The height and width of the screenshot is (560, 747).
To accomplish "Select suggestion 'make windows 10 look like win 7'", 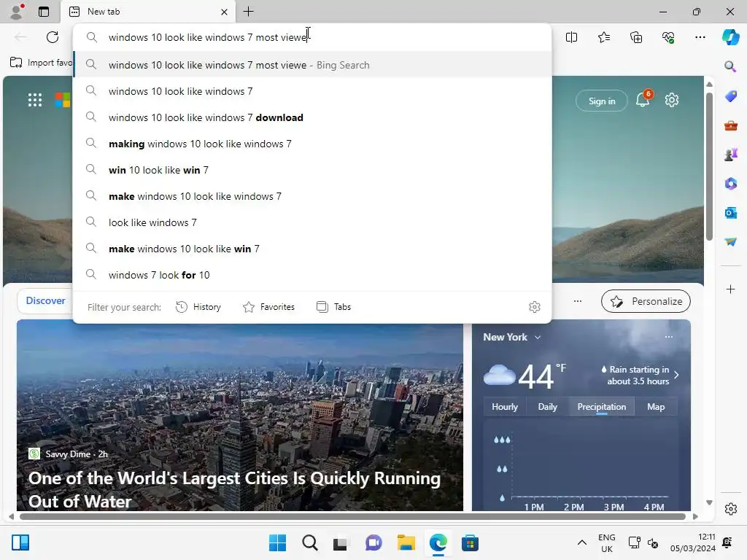I will pos(312,249).
